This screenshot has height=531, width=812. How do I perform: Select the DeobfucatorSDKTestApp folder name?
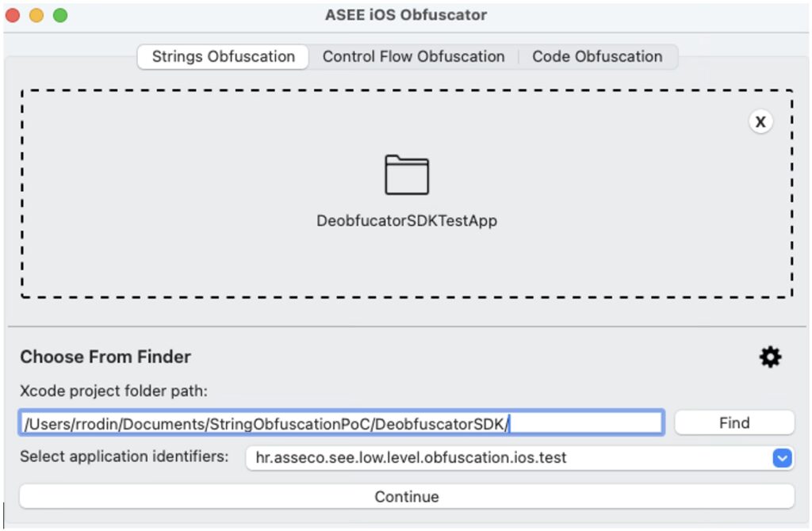[407, 221]
